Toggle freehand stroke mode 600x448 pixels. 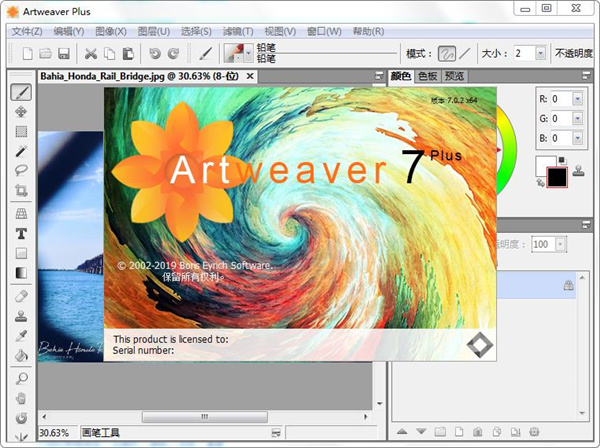[447, 54]
